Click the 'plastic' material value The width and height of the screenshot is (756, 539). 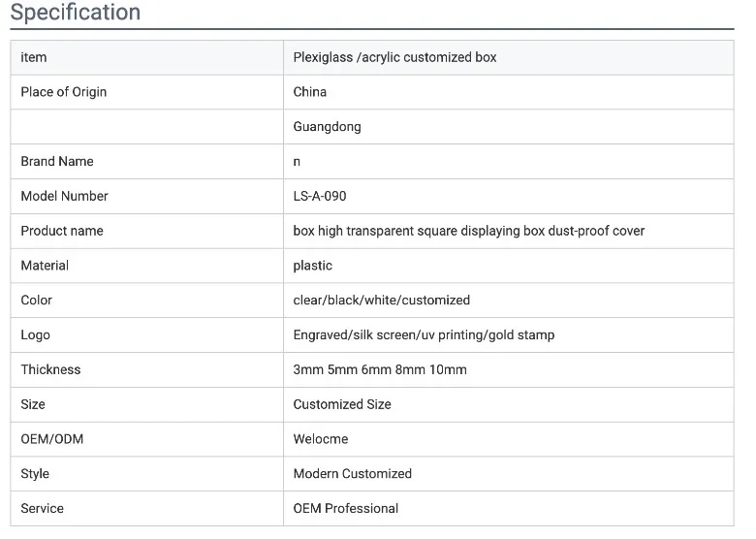(313, 266)
